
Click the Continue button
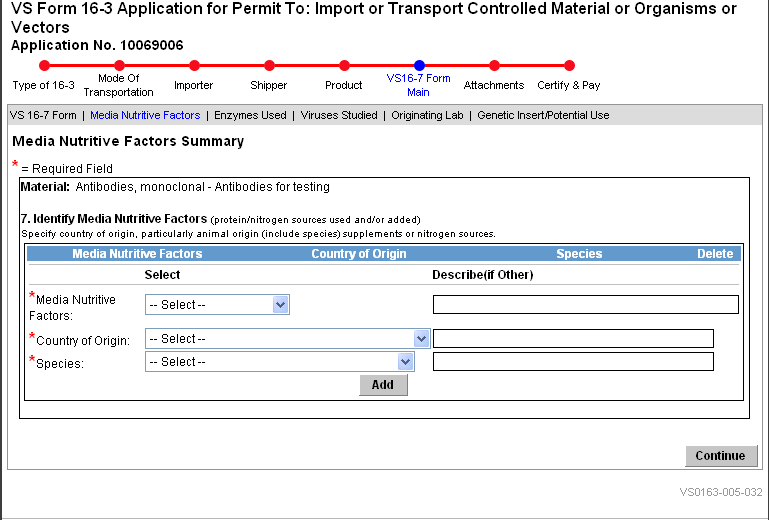click(x=720, y=456)
